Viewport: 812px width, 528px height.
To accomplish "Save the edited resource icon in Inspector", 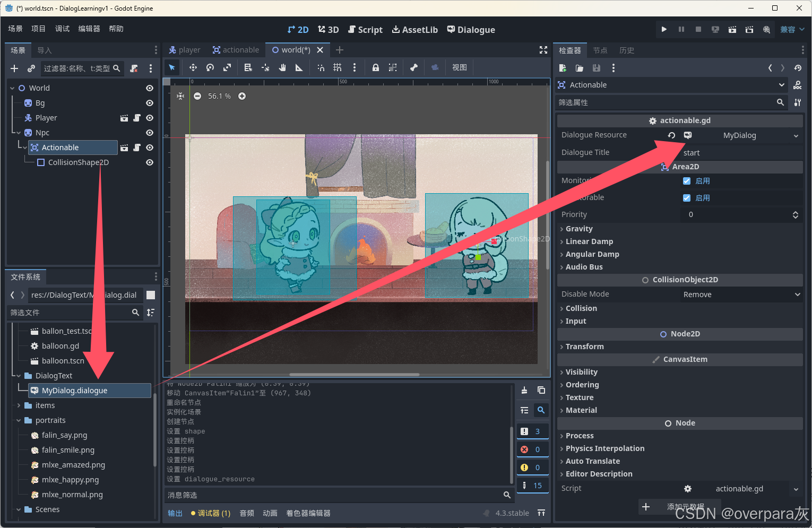I will click(597, 68).
